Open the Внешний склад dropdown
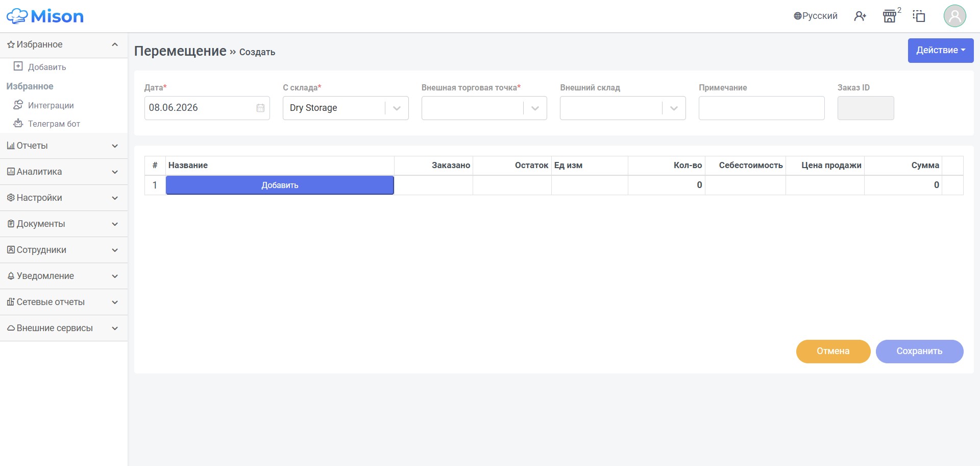Image resolution: width=980 pixels, height=466 pixels. pyautogui.click(x=623, y=108)
